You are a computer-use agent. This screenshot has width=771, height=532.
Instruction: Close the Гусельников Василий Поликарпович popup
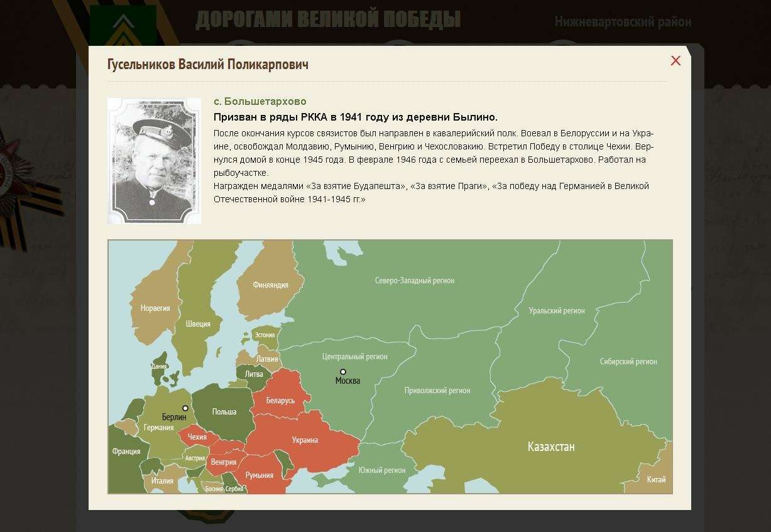675,60
